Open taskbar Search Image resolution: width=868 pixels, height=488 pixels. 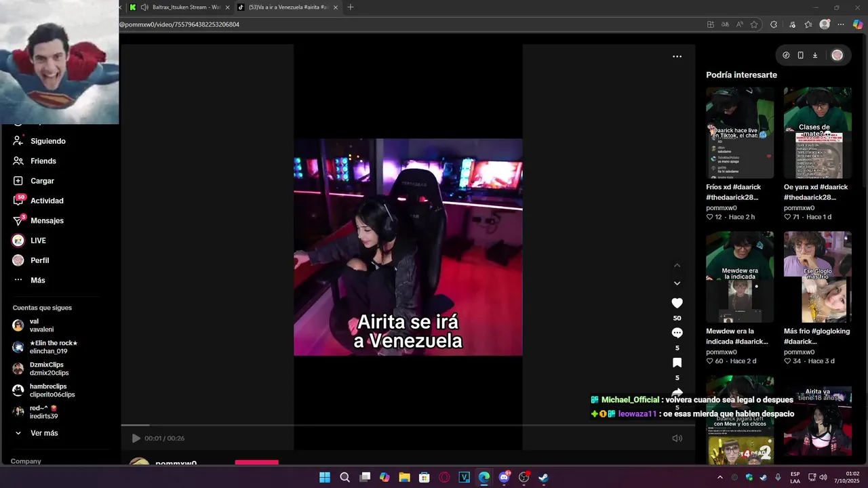coord(344,477)
